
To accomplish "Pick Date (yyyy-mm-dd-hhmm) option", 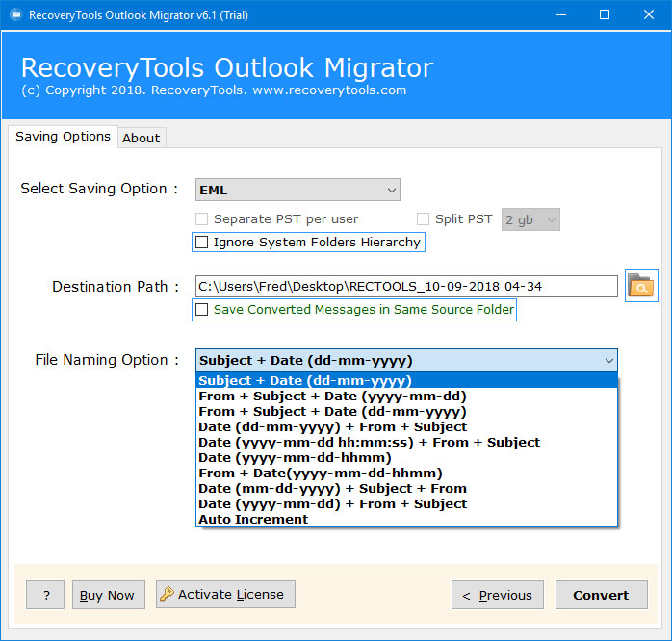I will [295, 457].
